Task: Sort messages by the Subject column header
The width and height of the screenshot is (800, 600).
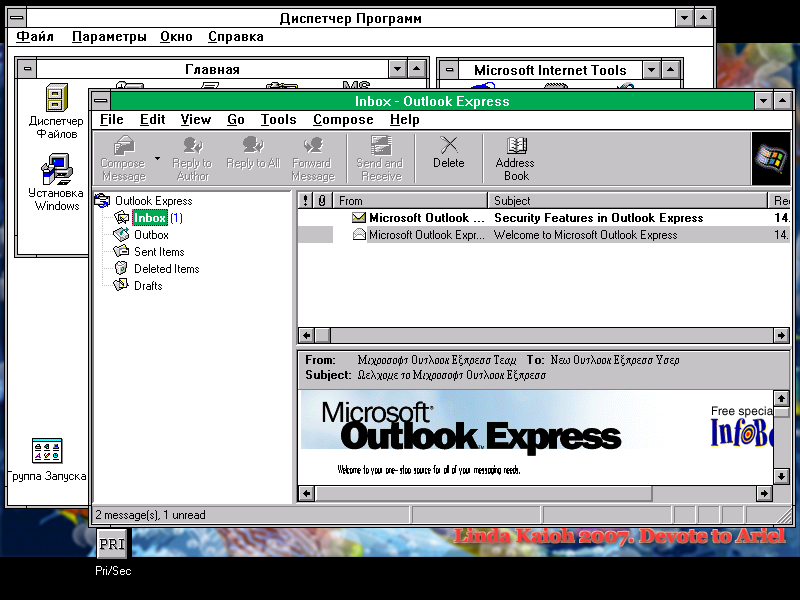Action: [x=628, y=201]
